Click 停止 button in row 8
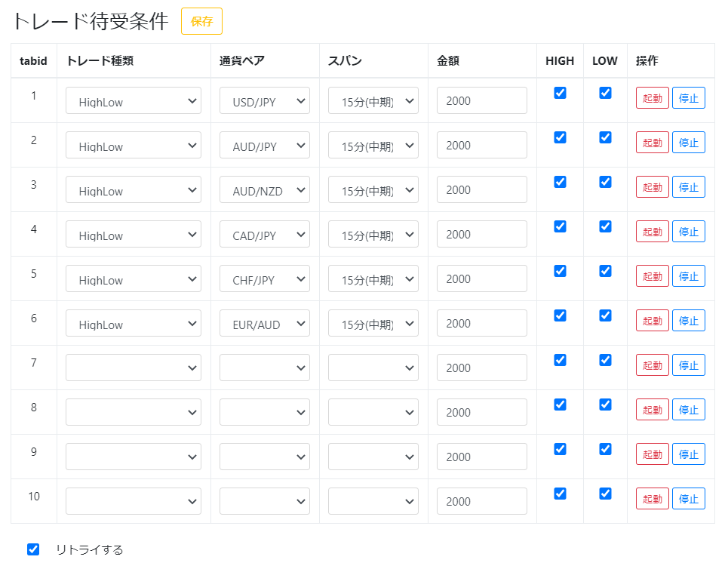 [688, 410]
